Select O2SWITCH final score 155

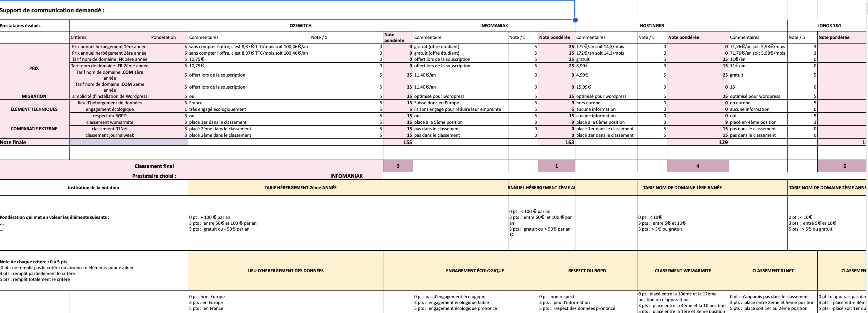(398, 142)
